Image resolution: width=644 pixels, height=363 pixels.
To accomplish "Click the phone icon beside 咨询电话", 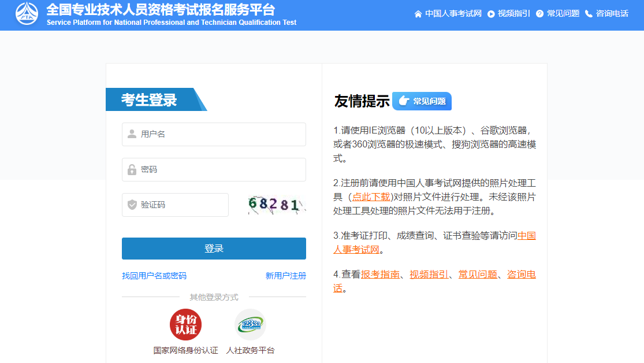I will [589, 13].
